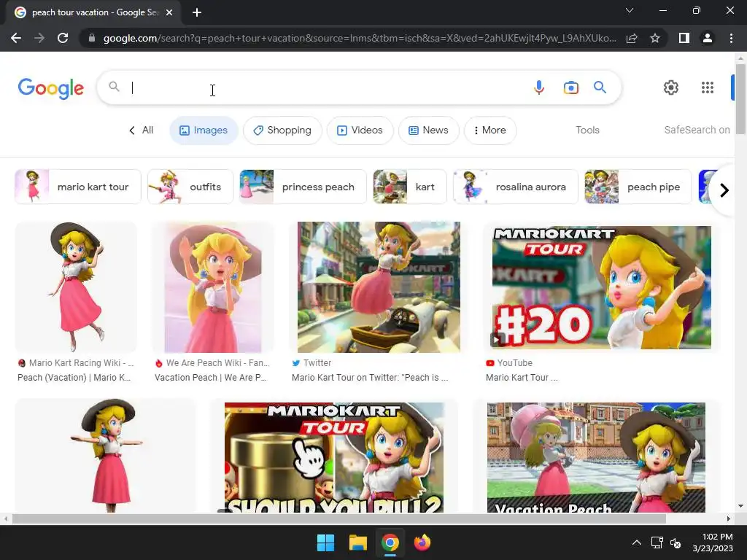Reload the page
This screenshot has height=560, width=747.
(x=63, y=38)
